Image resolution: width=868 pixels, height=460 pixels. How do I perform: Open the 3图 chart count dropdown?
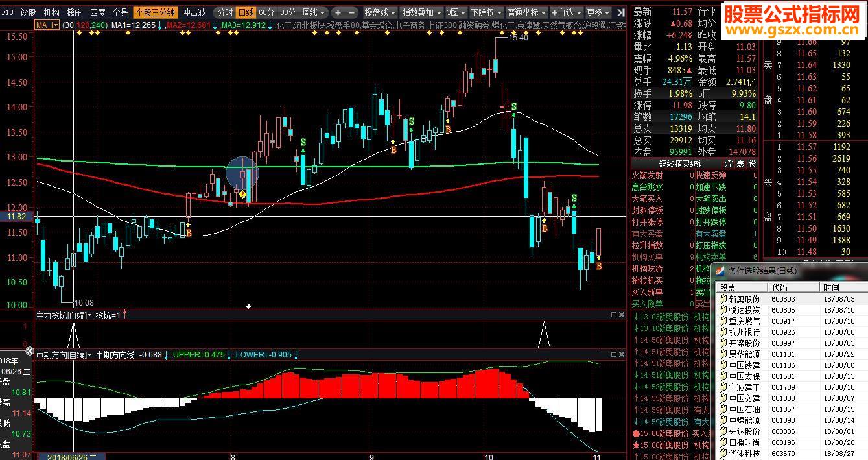(456, 12)
